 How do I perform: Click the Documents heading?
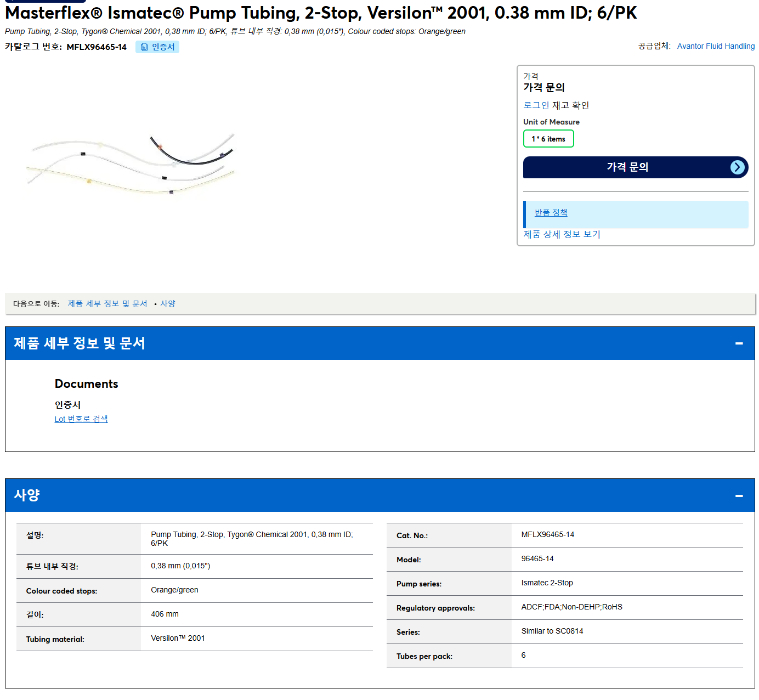87,384
